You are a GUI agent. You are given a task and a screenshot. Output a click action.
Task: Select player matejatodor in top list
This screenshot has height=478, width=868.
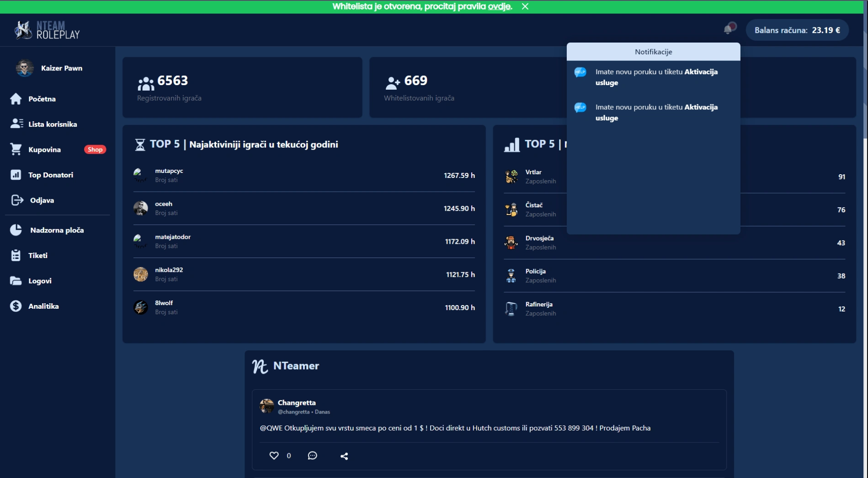[x=304, y=241]
